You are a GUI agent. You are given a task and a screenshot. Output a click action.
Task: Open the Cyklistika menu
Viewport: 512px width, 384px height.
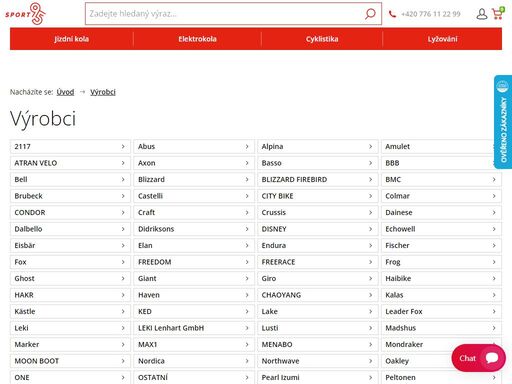pos(322,39)
